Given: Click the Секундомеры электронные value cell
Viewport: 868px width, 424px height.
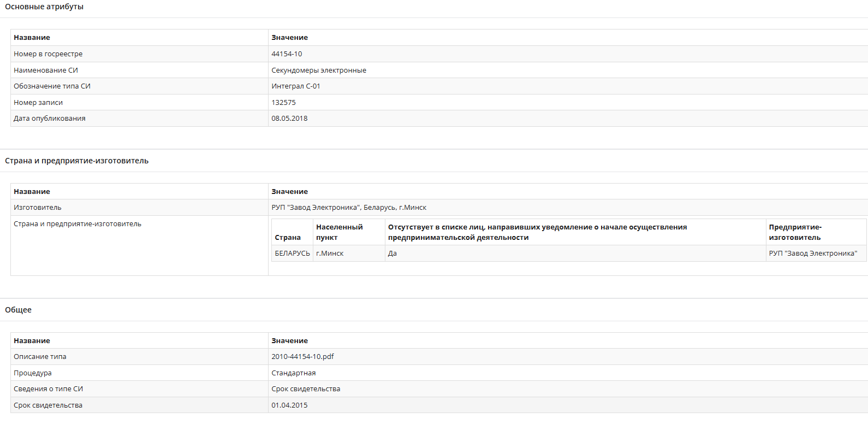Looking at the screenshot, I should pos(319,70).
